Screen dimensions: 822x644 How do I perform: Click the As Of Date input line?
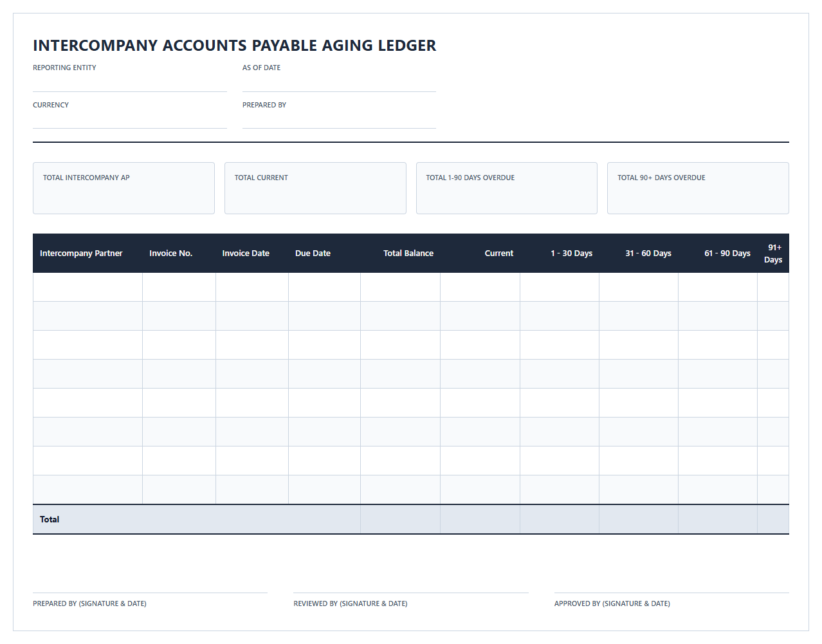pos(339,83)
